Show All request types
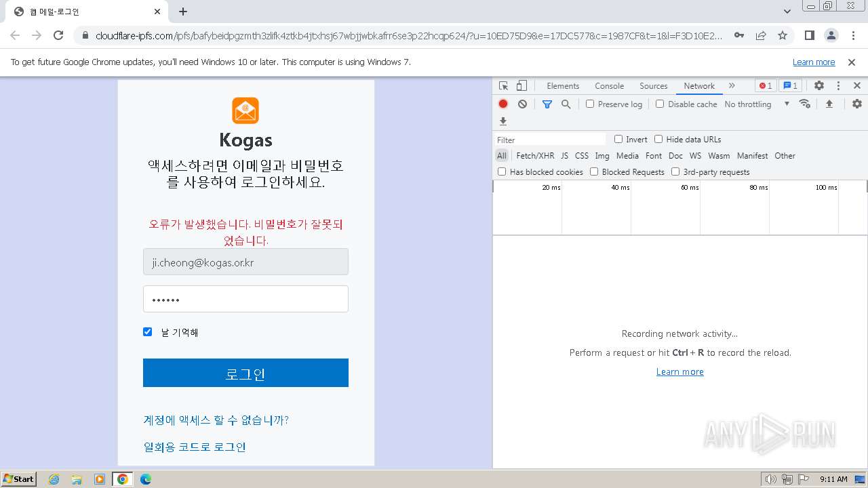The image size is (868, 488). coord(501,155)
